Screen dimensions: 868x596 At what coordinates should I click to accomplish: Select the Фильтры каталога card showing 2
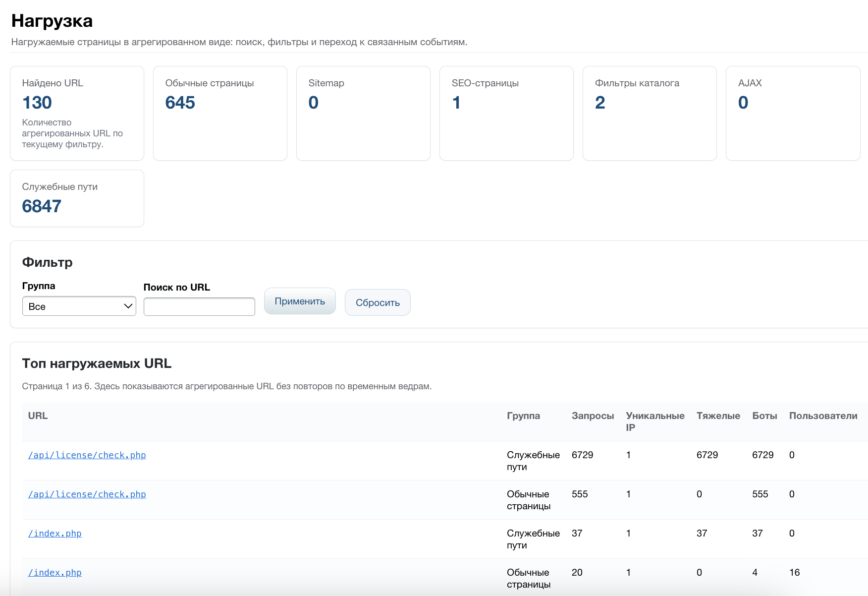point(650,113)
